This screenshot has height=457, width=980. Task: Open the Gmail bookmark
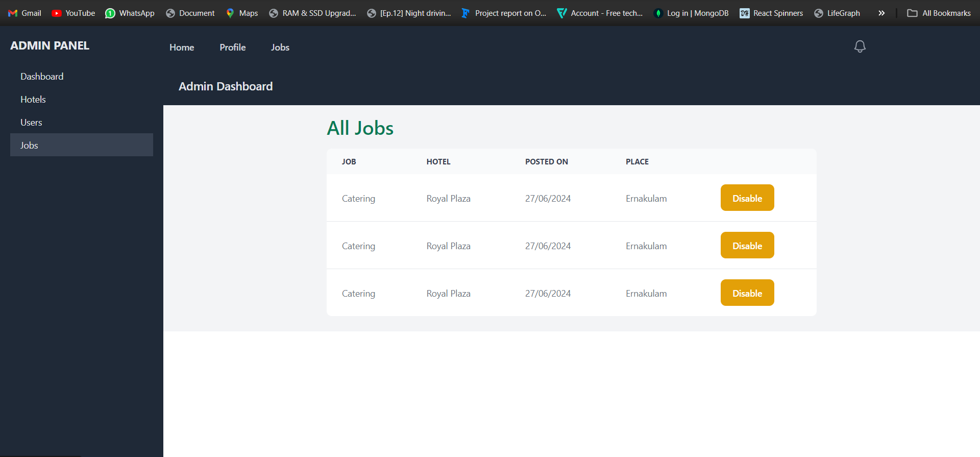pyautogui.click(x=24, y=13)
